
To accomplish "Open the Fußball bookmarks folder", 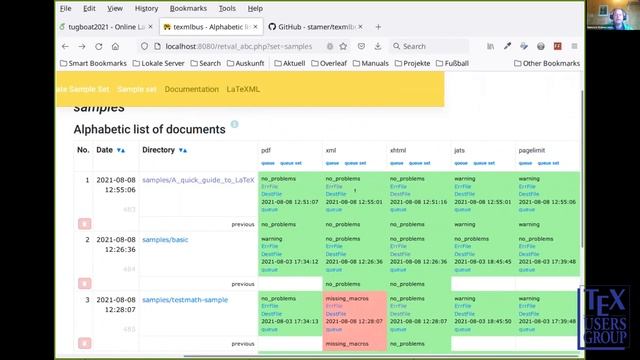I will (x=452, y=63).
